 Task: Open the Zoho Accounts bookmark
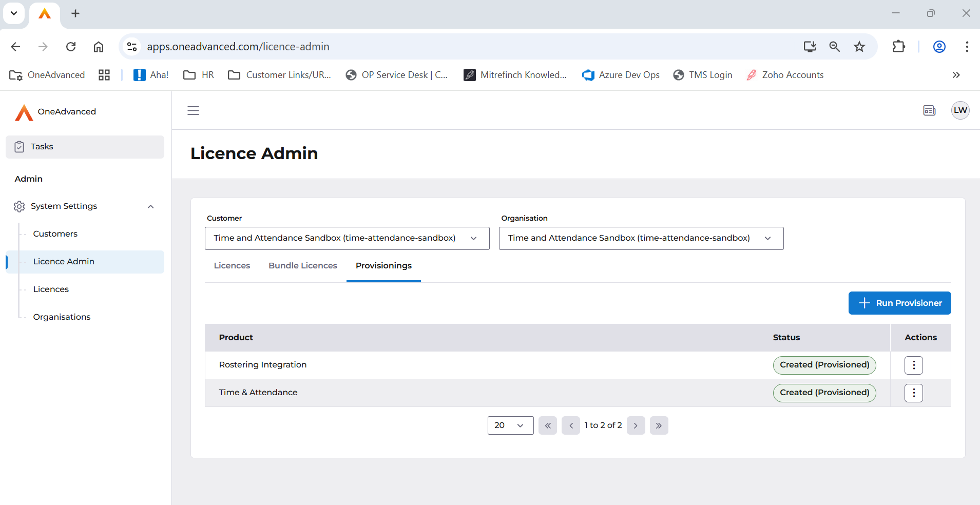pos(785,75)
